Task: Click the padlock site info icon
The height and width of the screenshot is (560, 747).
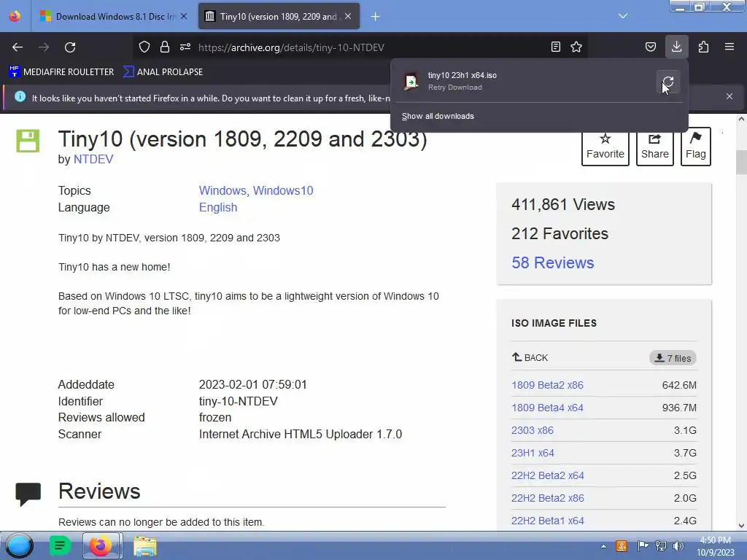Action: [165, 47]
